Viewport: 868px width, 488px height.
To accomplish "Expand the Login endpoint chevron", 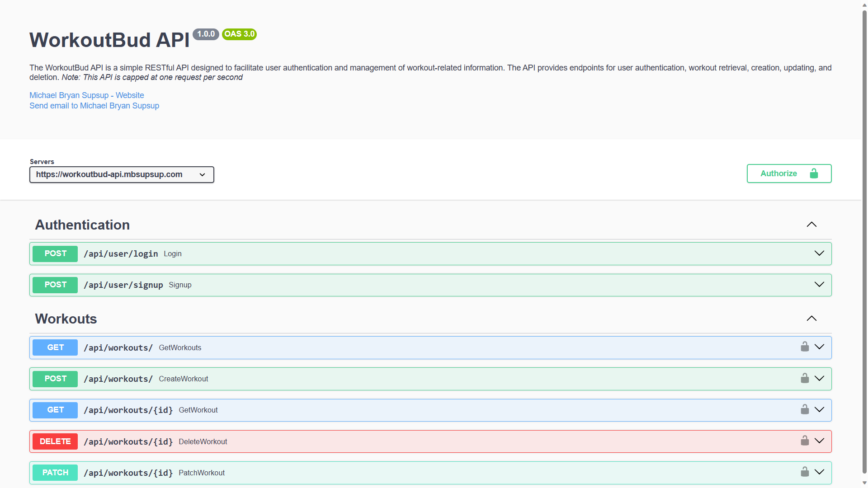I will [819, 253].
